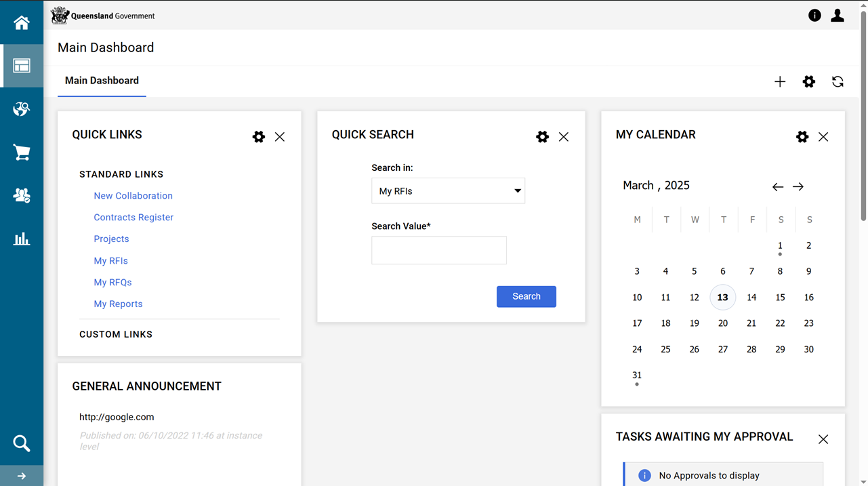
Task: Expand the sidebar with arrow button
Action: [x=22, y=476]
